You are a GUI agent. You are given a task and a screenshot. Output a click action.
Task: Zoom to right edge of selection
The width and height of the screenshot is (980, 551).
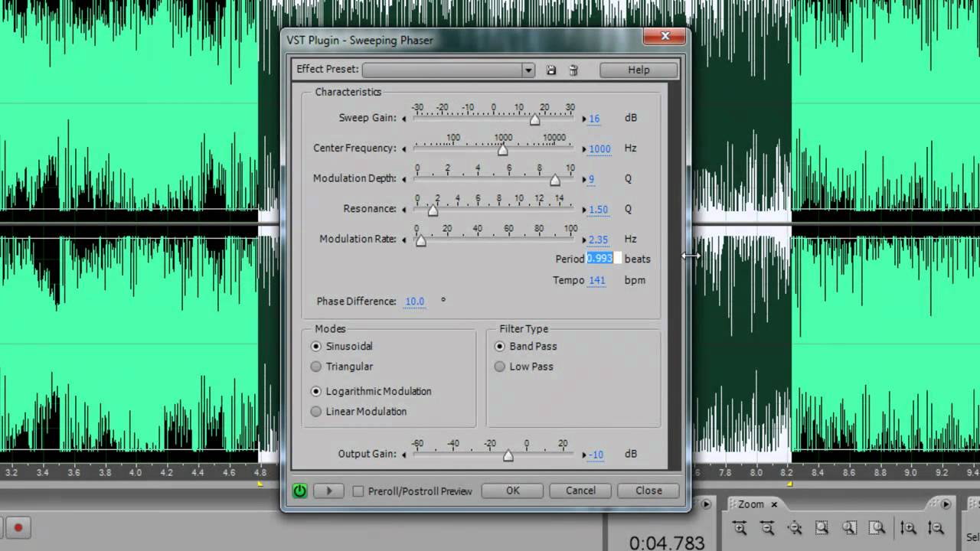[877, 527]
